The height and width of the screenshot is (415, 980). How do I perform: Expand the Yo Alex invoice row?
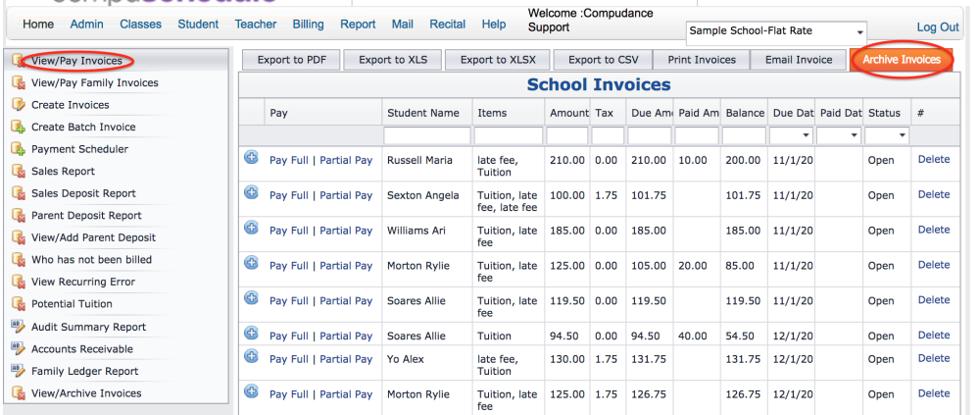tap(251, 357)
